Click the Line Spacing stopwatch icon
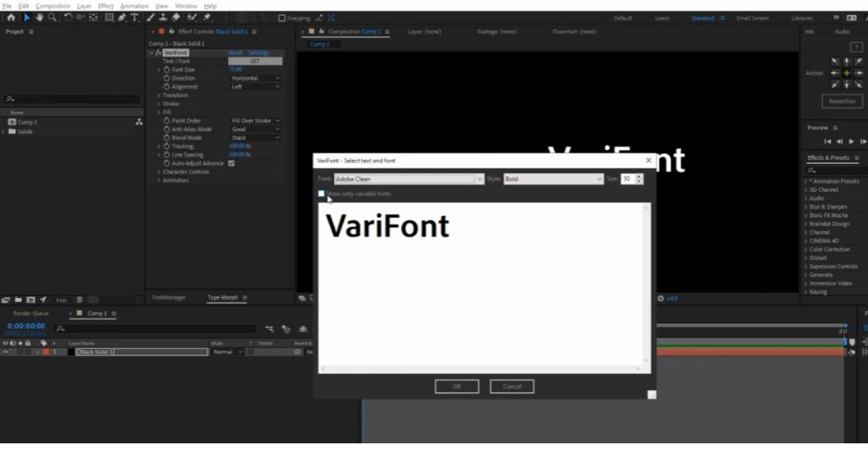 coord(167,155)
